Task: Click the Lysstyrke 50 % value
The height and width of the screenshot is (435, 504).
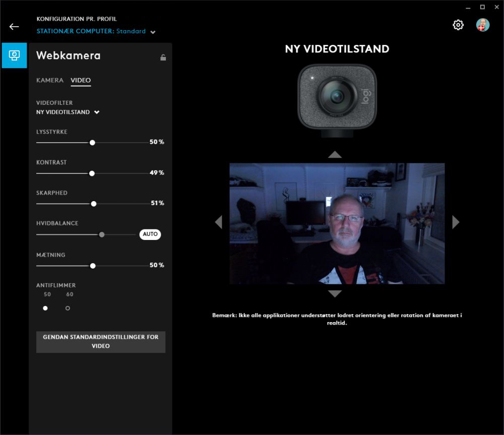Action: click(x=157, y=142)
